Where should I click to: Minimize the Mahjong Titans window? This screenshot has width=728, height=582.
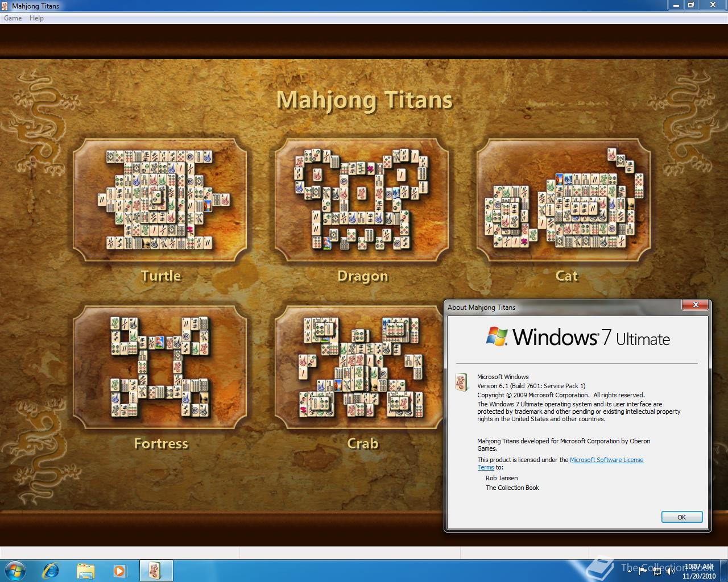coord(676,5)
